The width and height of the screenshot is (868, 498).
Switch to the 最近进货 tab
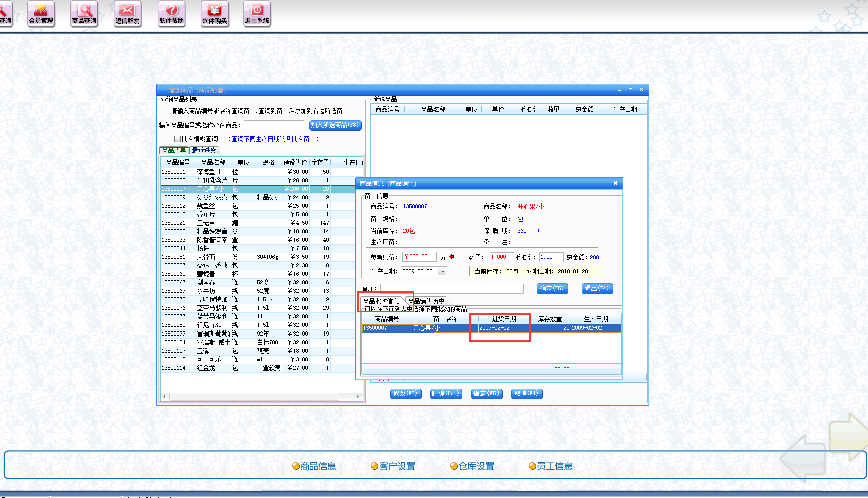(204, 150)
